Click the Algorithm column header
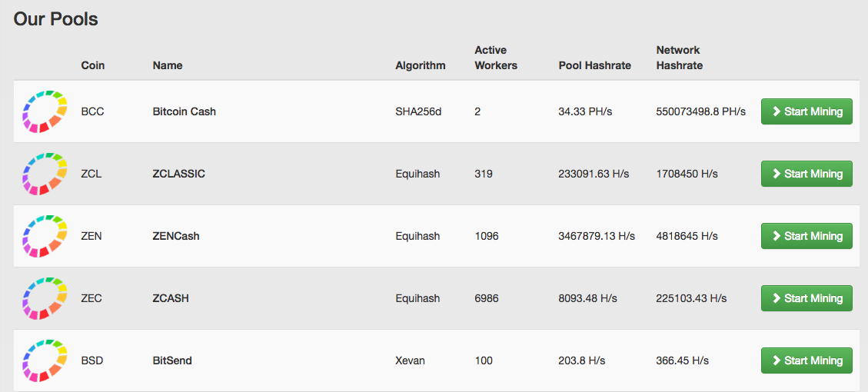 pos(420,65)
